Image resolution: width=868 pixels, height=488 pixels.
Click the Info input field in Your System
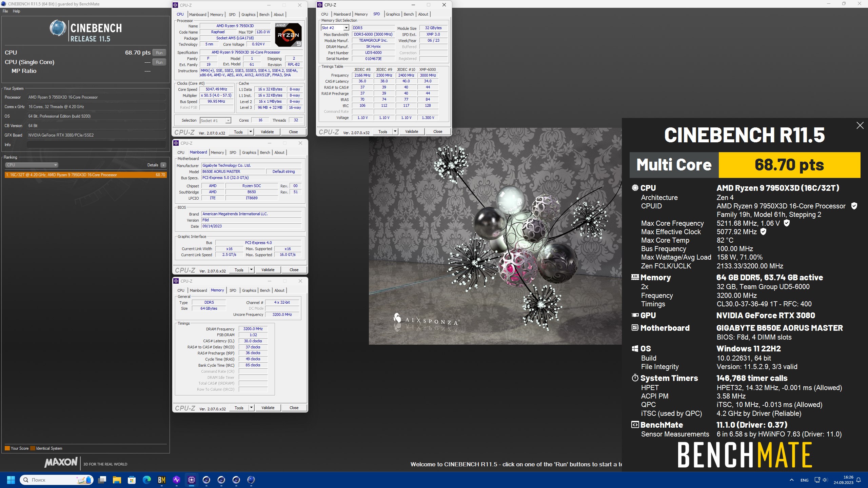[x=96, y=145]
